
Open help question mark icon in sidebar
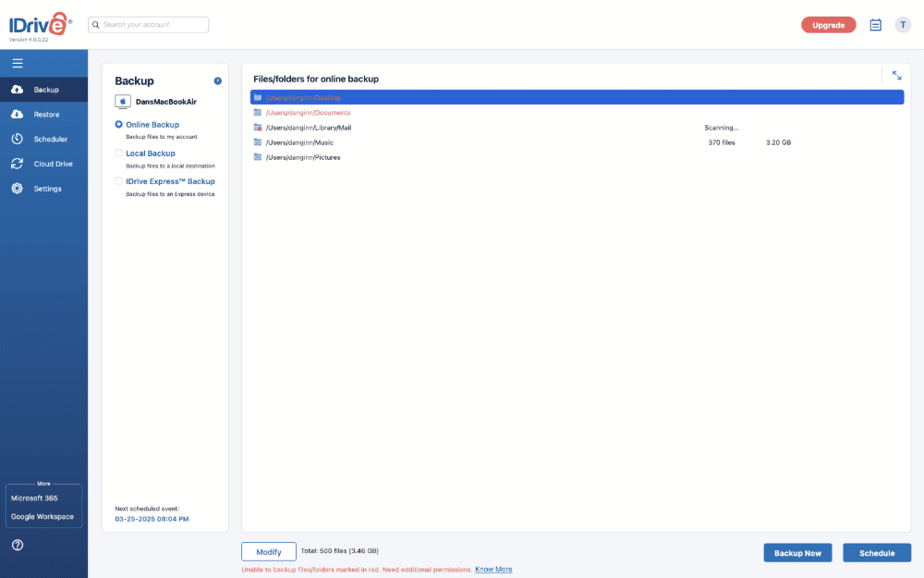pos(18,545)
